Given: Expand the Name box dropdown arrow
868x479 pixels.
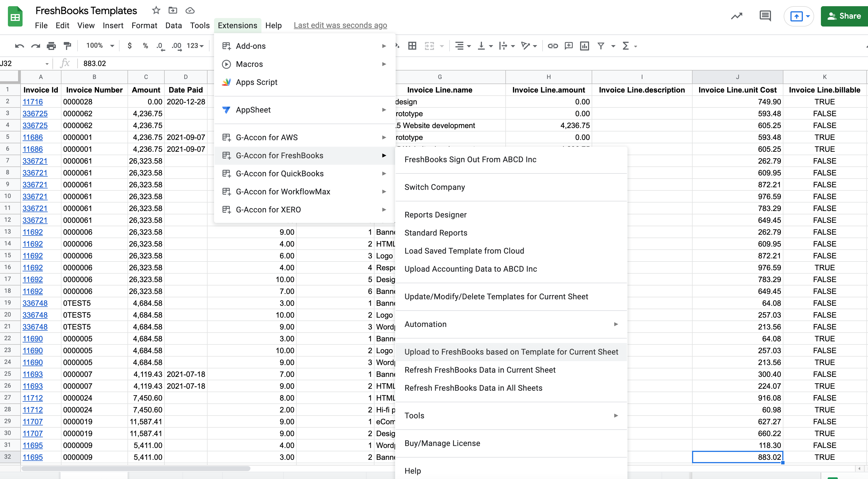Looking at the screenshot, I should tap(47, 64).
